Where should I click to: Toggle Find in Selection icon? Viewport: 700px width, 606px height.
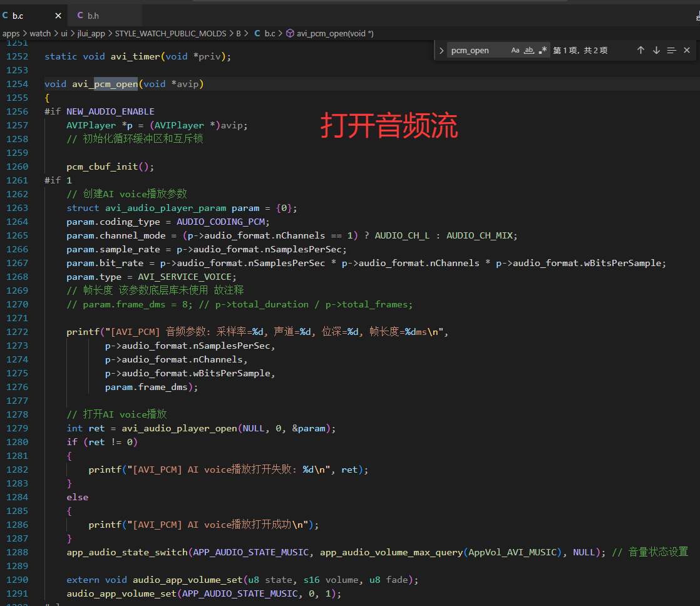(671, 51)
